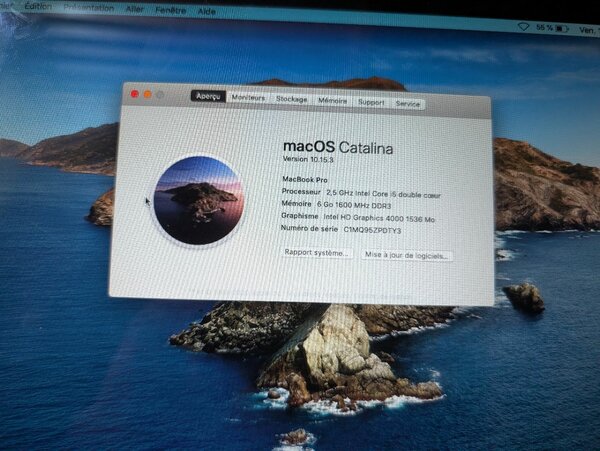Click the Numéro de série label
Viewport: 600px width, 451px height.
pos(309,228)
